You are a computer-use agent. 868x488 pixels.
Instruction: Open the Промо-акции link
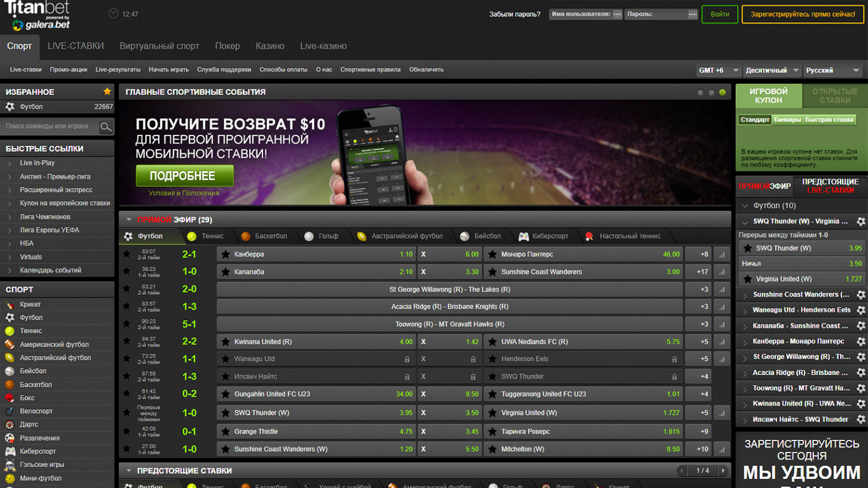(69, 70)
